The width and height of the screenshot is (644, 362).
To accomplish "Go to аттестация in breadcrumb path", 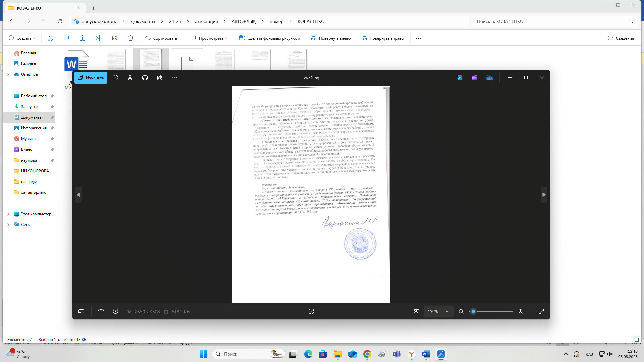I will 206,21.
